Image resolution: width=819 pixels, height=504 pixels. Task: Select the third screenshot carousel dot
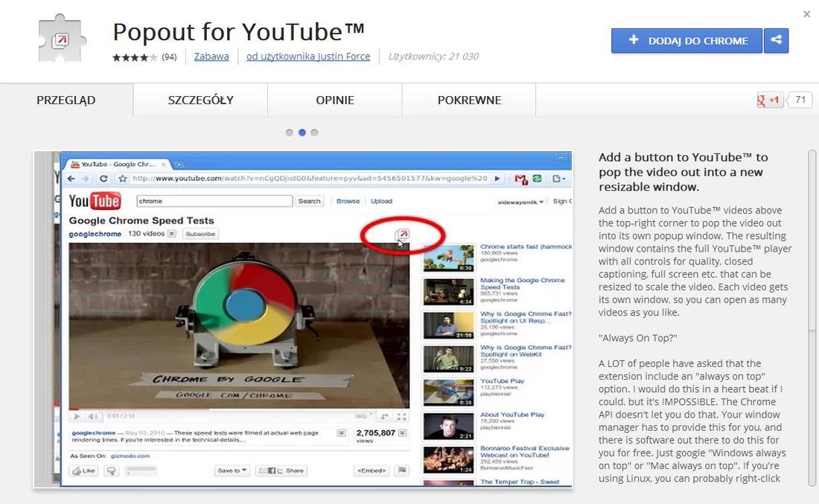click(x=314, y=133)
